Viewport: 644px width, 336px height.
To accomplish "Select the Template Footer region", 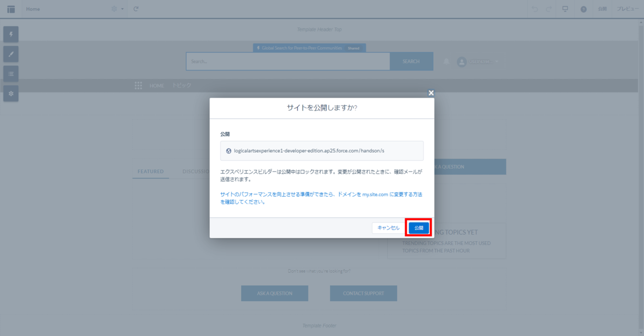I will 319,325.
